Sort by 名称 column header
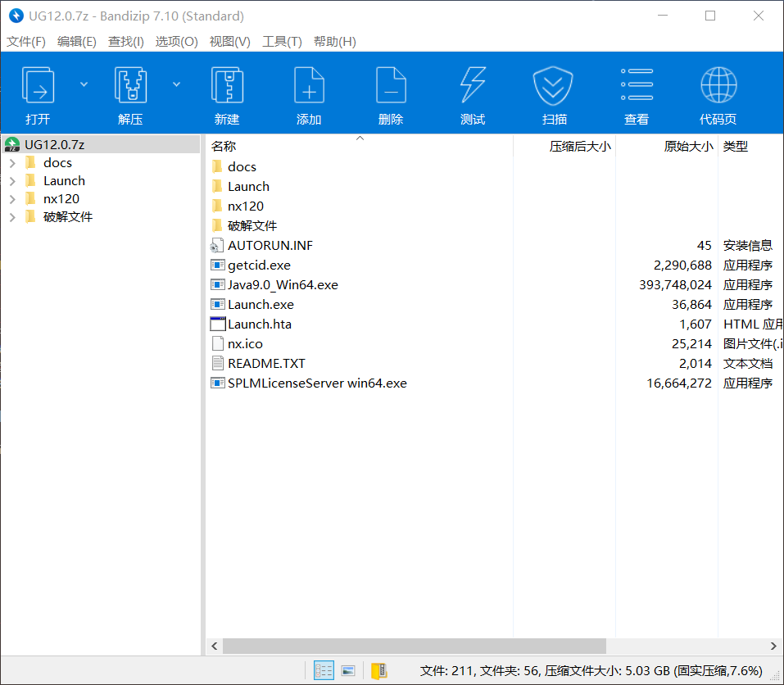Viewport: 784px width, 685px height. tap(360, 146)
